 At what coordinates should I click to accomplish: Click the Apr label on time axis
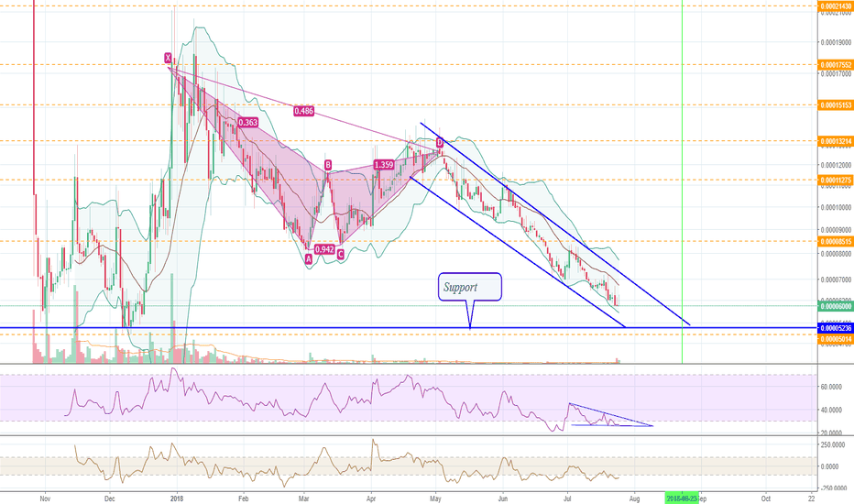coord(371,498)
